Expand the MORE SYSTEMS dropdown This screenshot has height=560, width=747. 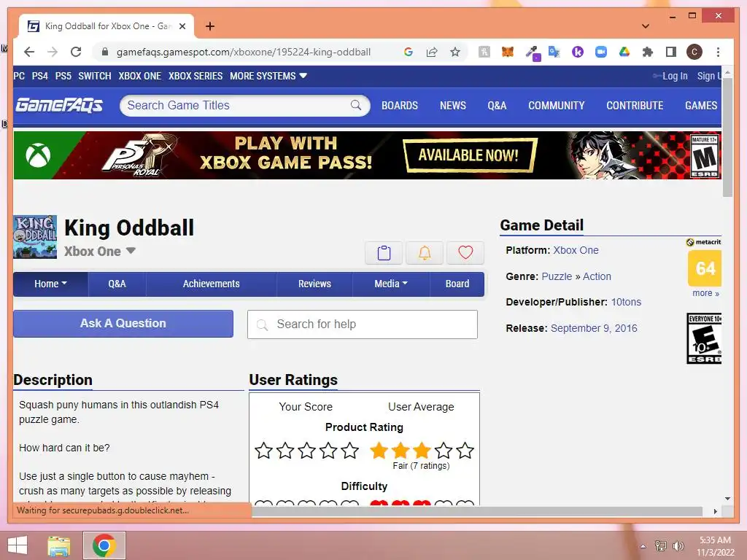tap(268, 76)
